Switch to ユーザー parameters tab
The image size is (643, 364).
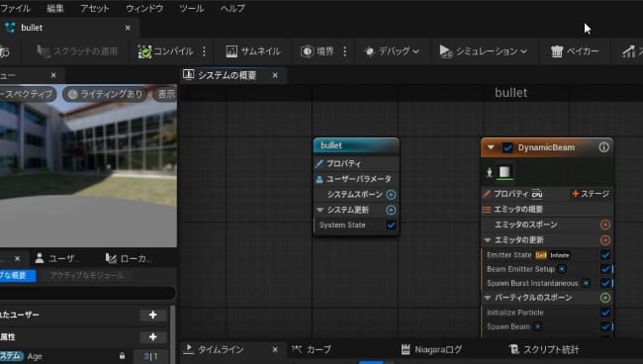tap(57, 258)
